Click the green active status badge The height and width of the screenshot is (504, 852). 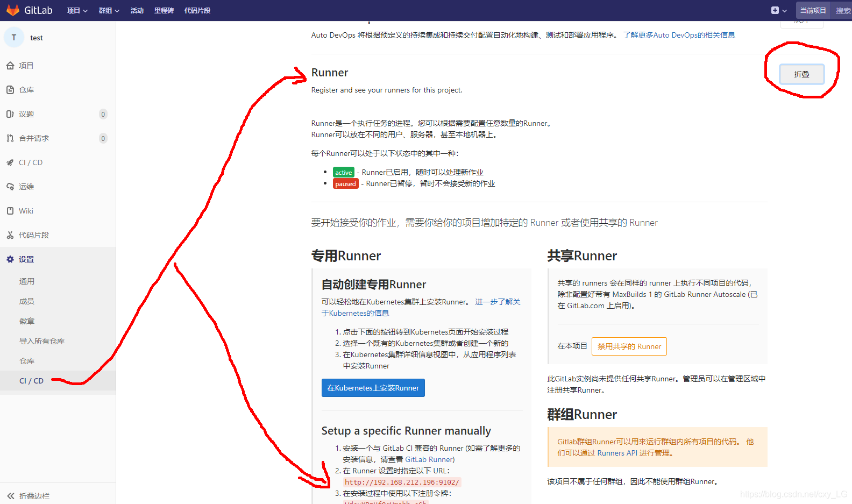(x=344, y=172)
